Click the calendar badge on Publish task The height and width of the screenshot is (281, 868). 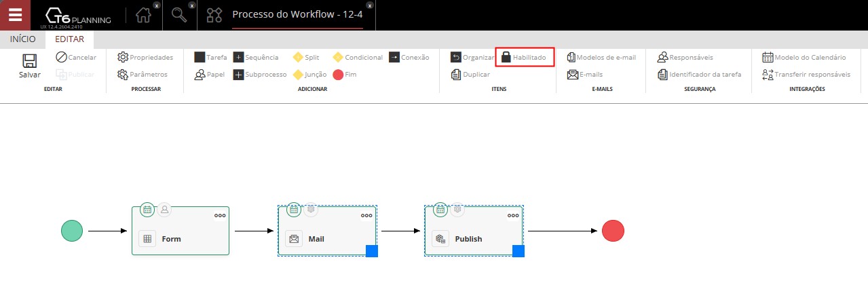click(x=440, y=210)
